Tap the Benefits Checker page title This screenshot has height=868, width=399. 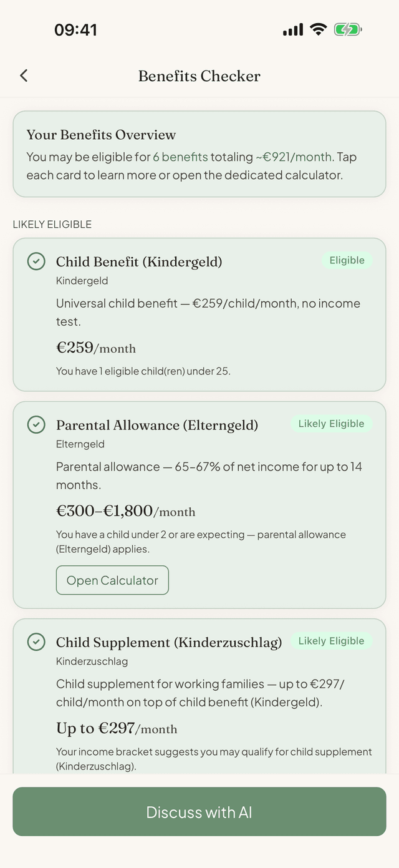199,76
